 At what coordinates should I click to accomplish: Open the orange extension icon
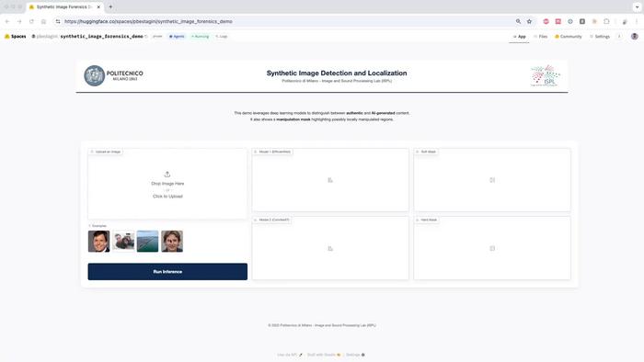pyautogui.click(x=594, y=21)
